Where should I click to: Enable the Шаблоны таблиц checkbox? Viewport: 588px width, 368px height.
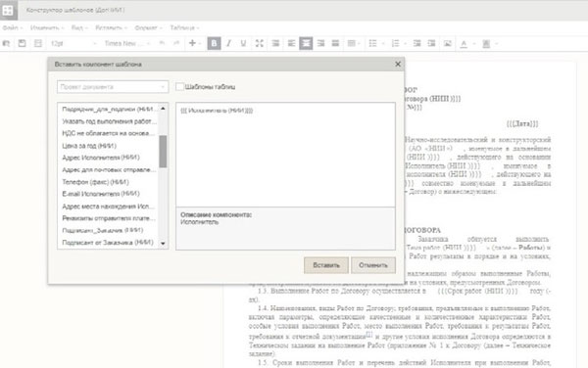[179, 87]
